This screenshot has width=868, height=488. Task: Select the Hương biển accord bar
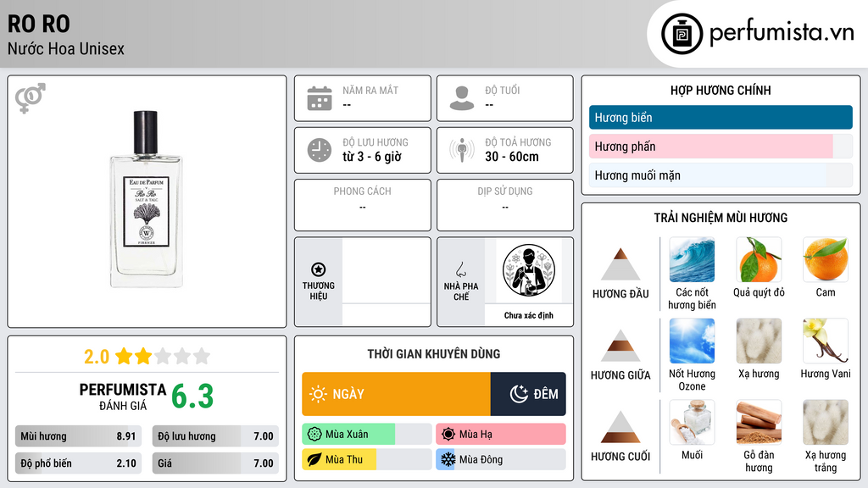coord(721,117)
